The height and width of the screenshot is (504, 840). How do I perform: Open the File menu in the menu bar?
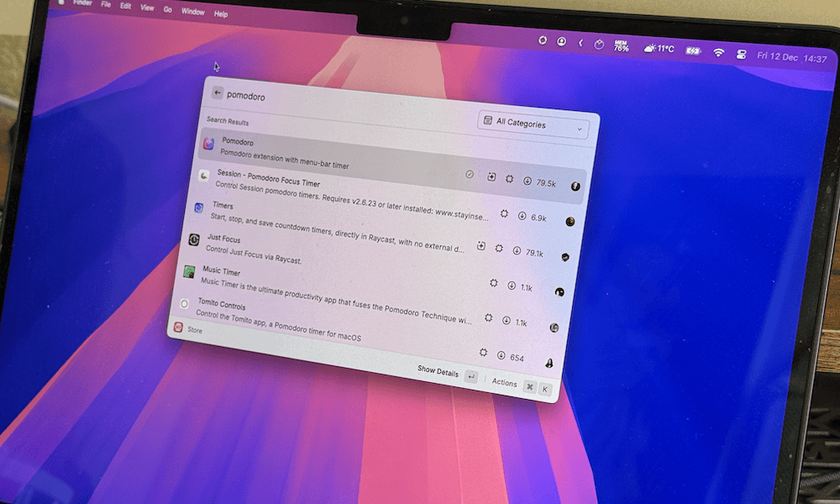(x=106, y=4)
